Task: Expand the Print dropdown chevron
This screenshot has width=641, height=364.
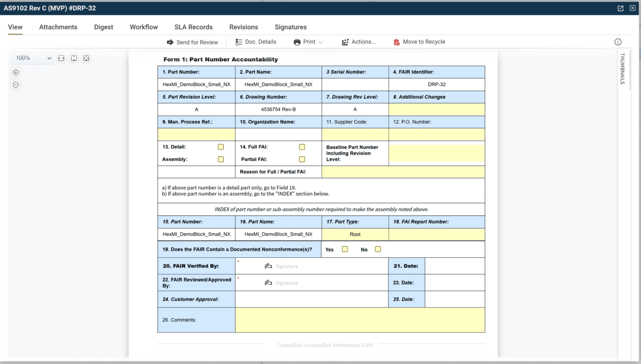Action: (x=319, y=42)
